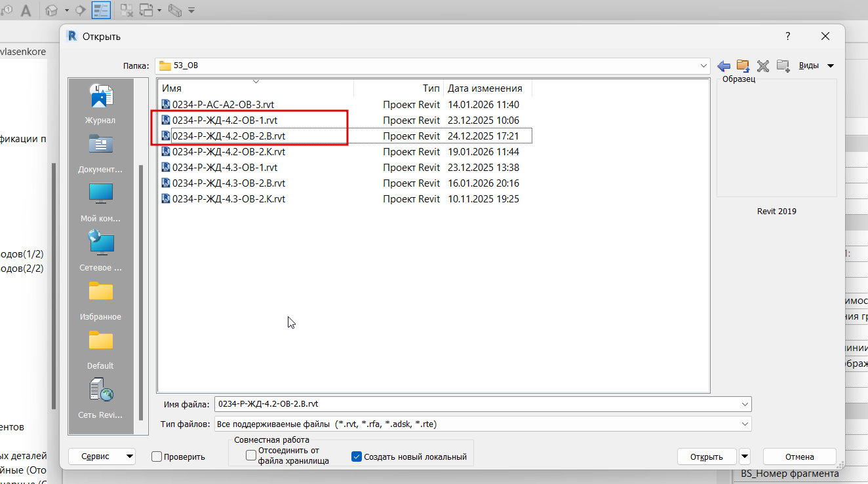Open Default 3D View house icon
Image resolution: width=868 pixels, height=484 pixels.
[x=52, y=10]
